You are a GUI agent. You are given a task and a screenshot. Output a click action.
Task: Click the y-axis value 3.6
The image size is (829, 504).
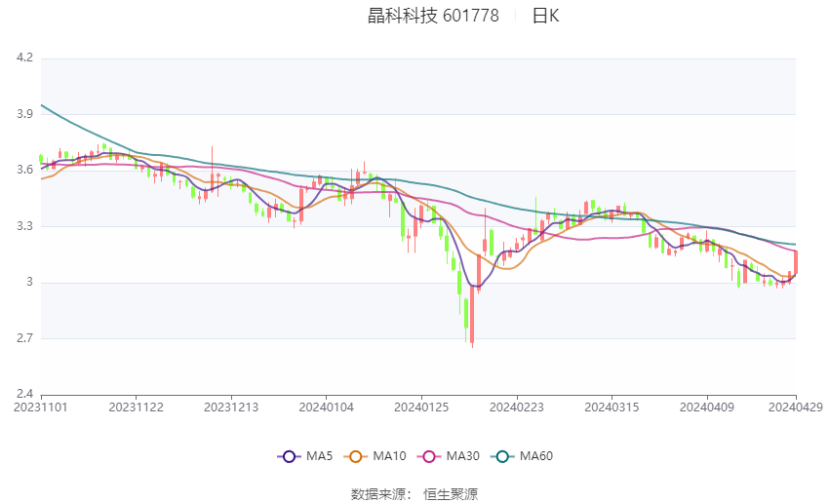[x=24, y=170]
